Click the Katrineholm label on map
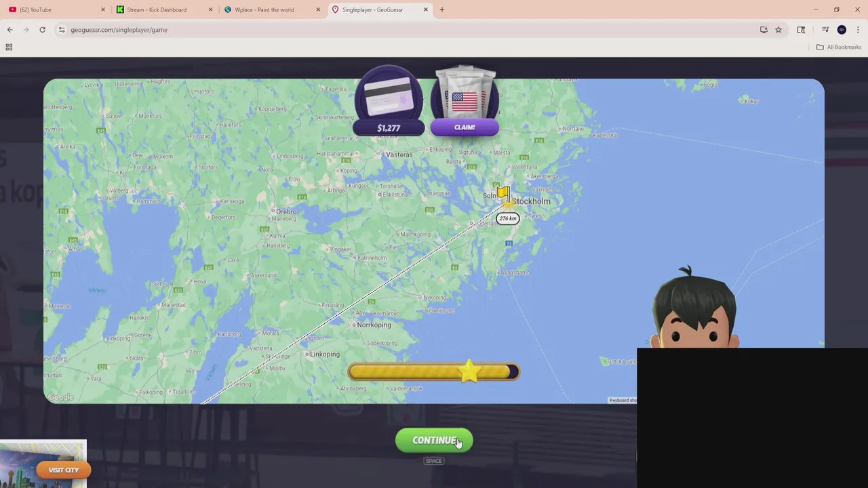 [372, 258]
